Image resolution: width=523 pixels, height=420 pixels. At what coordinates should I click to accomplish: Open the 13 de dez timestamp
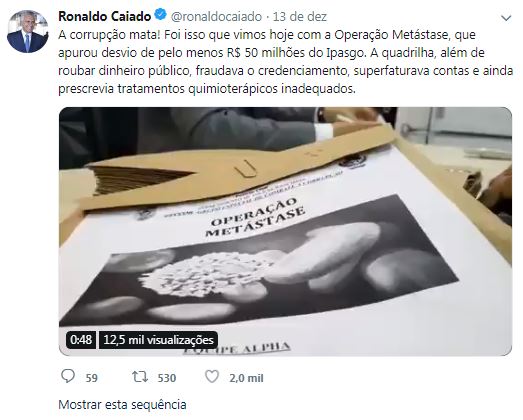(x=300, y=17)
